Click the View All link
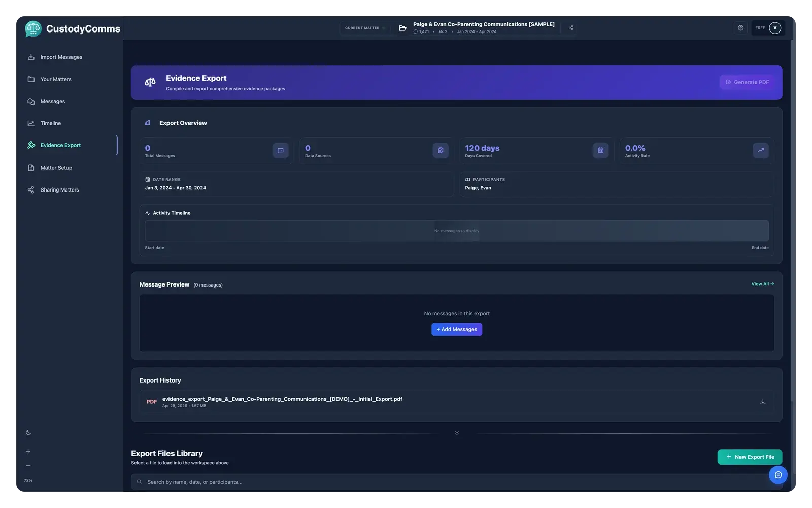 [763, 284]
